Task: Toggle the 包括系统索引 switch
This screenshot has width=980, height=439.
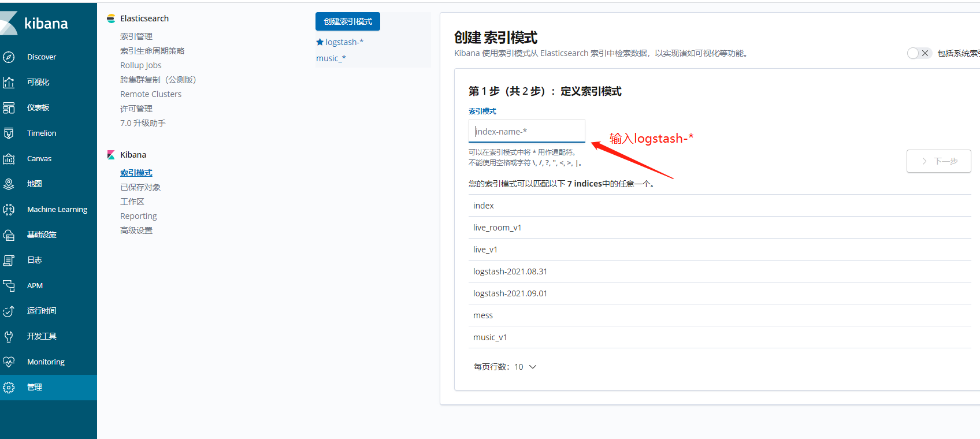Action: click(x=919, y=53)
